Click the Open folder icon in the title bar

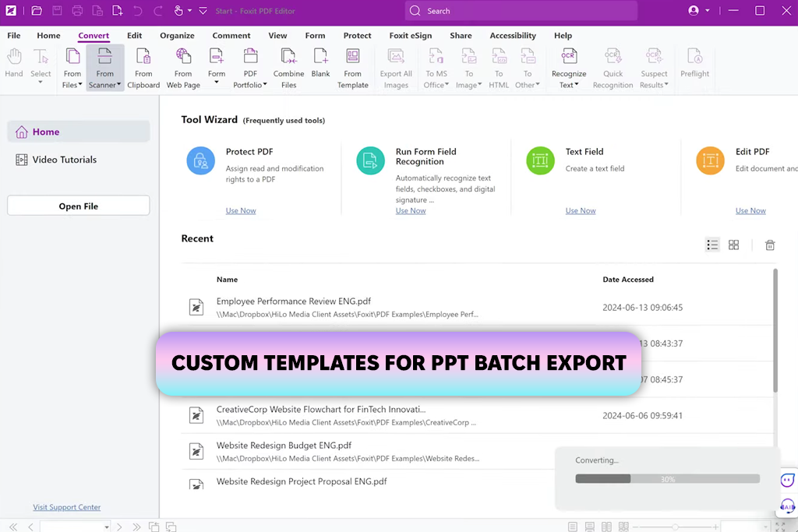[37, 11]
